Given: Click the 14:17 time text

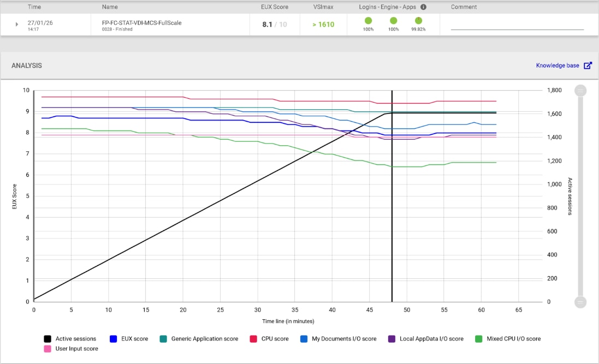Looking at the screenshot, I should [x=33, y=29].
